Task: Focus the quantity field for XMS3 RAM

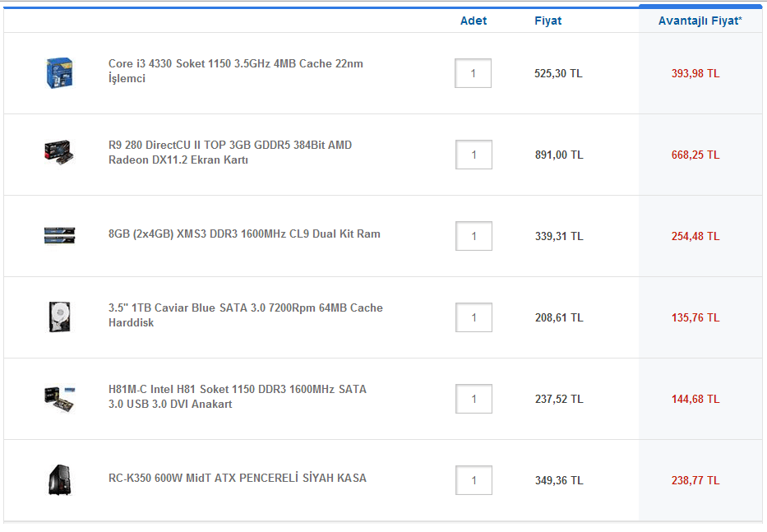Action: point(474,236)
